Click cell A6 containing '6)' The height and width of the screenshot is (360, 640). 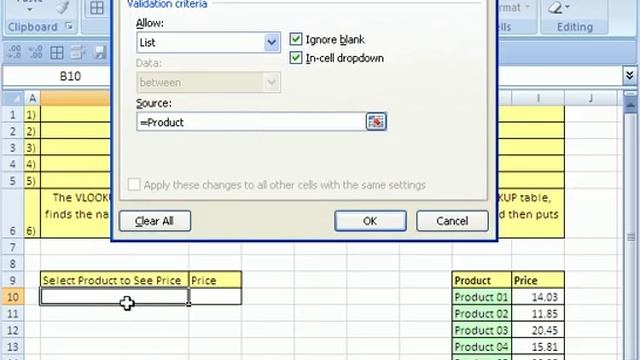pyautogui.click(x=32, y=213)
